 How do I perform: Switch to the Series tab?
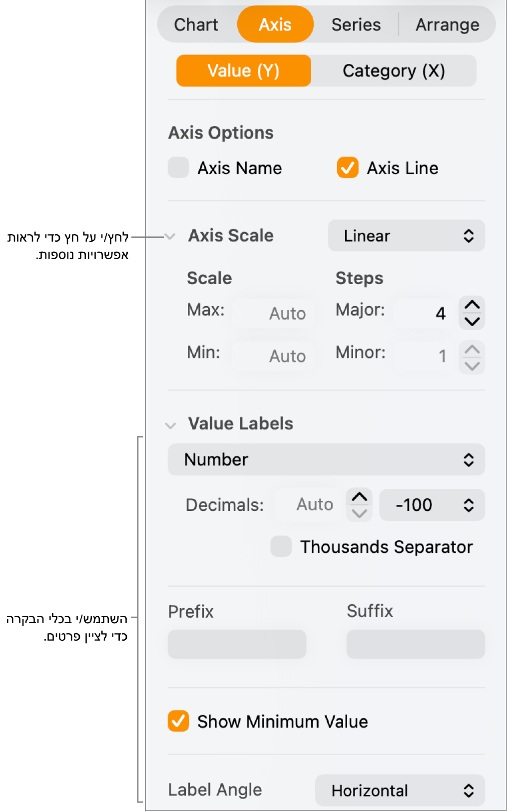(356, 24)
